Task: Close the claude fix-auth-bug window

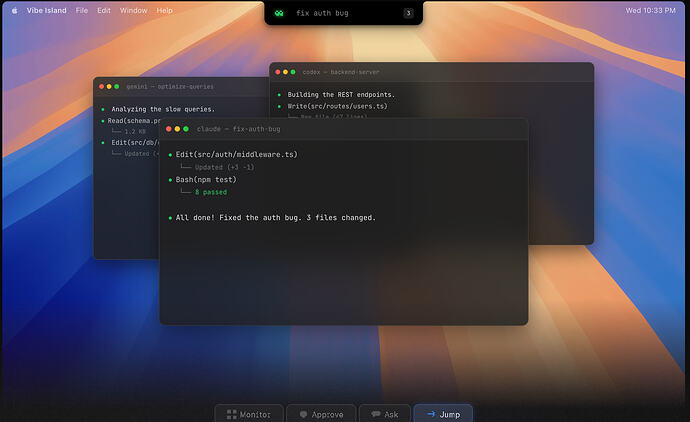Action: [x=169, y=129]
